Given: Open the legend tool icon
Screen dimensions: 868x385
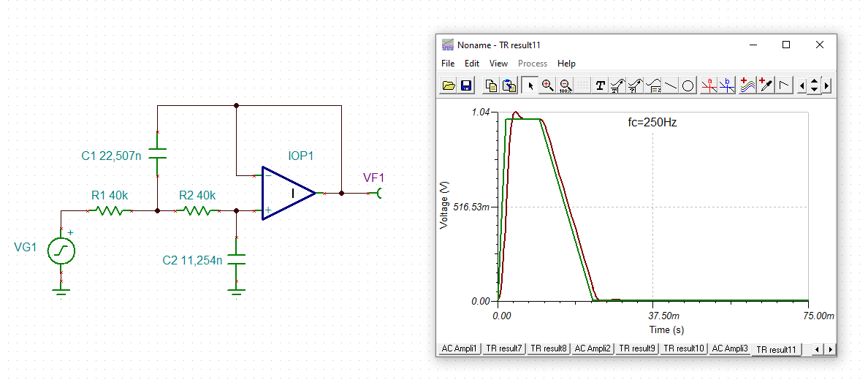Looking at the screenshot, I should pos(652,85).
